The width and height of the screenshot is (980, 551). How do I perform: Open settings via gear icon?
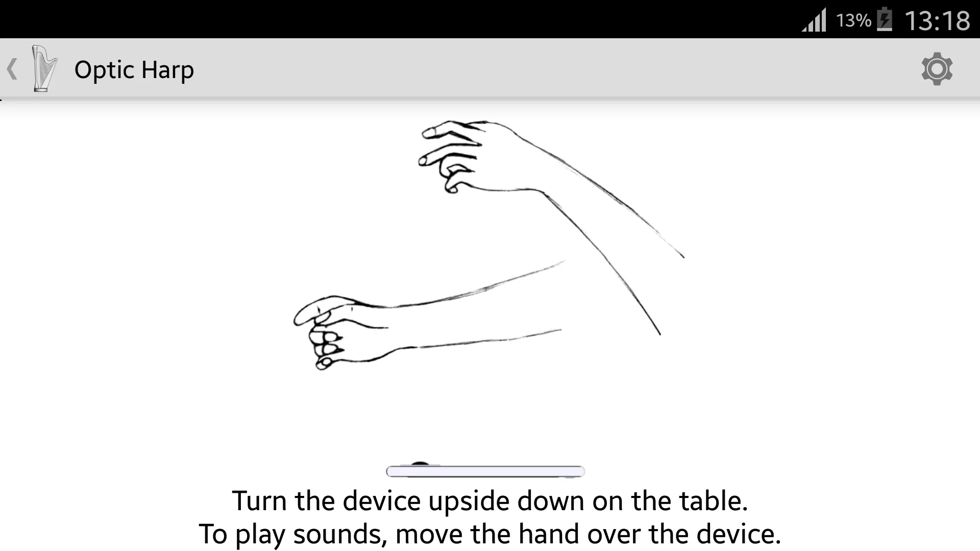pyautogui.click(x=937, y=68)
